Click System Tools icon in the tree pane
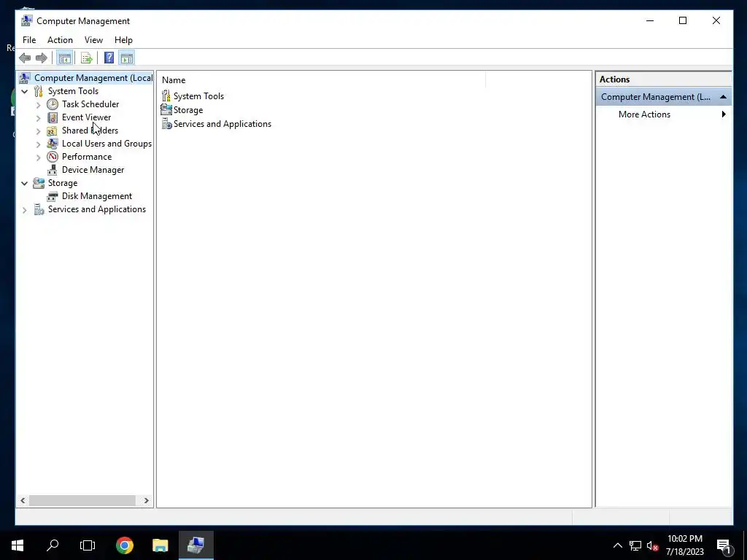This screenshot has width=747, height=560. (39, 91)
